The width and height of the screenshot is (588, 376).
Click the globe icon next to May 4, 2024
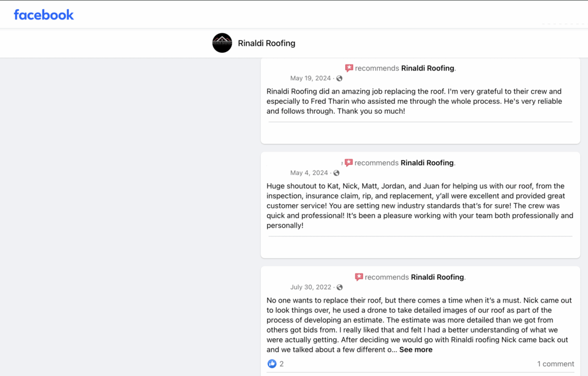336,173
